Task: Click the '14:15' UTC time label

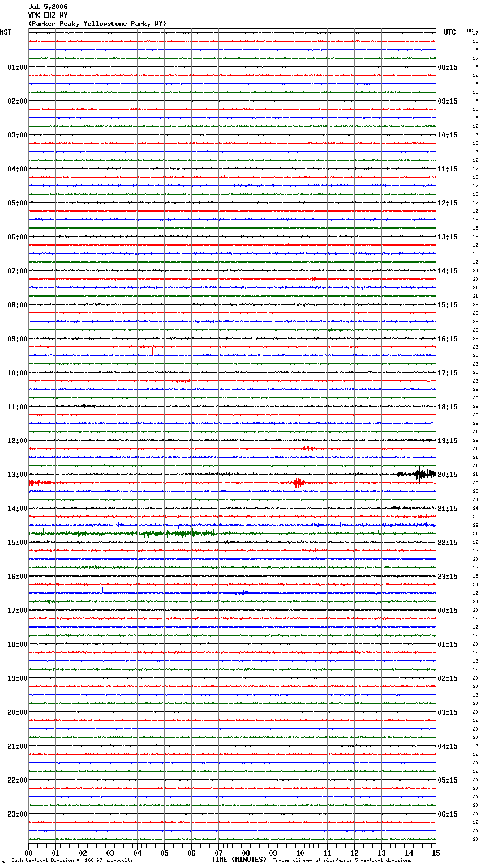Action: coord(448,271)
